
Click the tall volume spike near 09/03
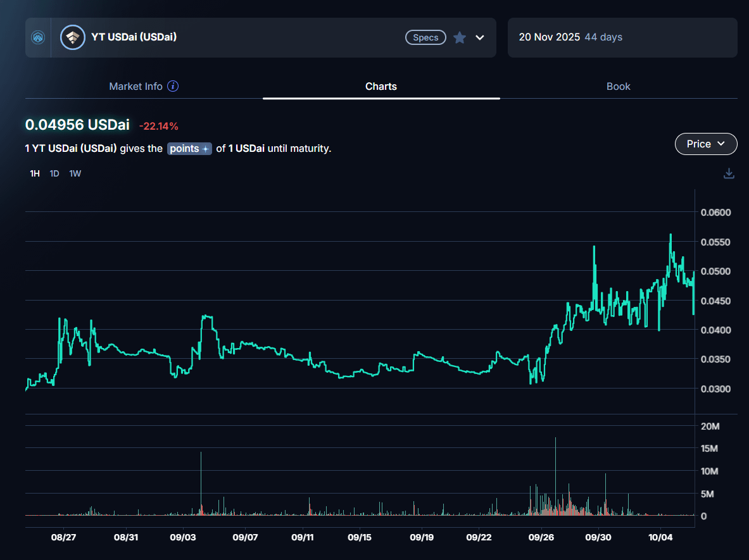[201, 483]
